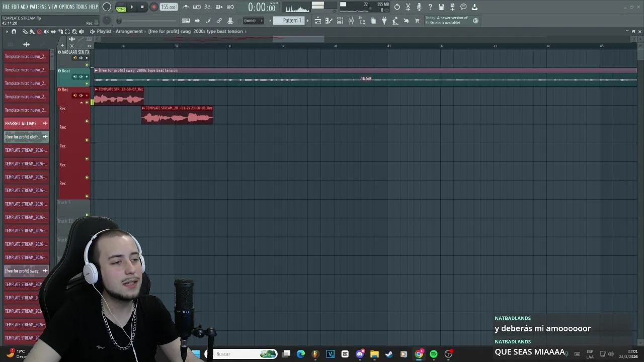Click the render as audio icon
644x362 pixels.
pyautogui.click(x=452, y=7)
